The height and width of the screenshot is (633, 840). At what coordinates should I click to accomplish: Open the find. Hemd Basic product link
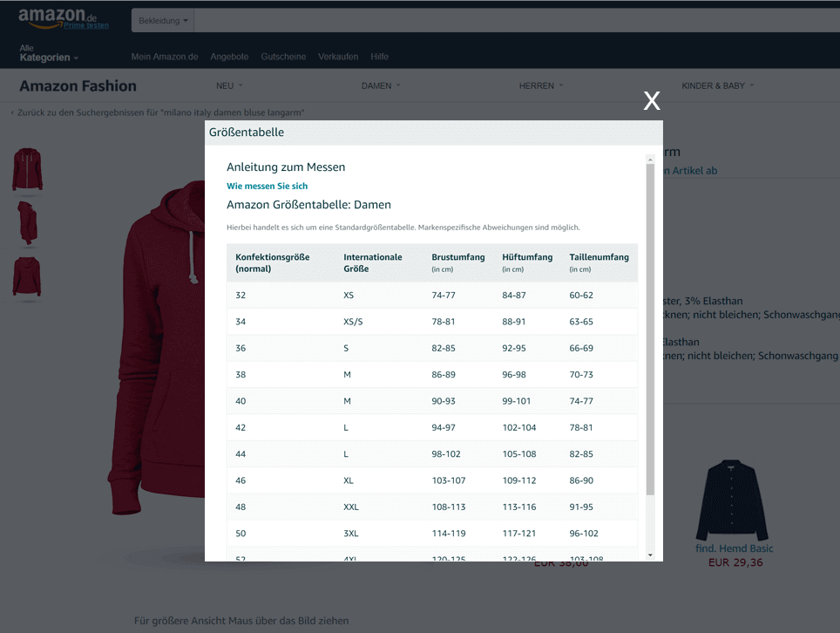[733, 548]
